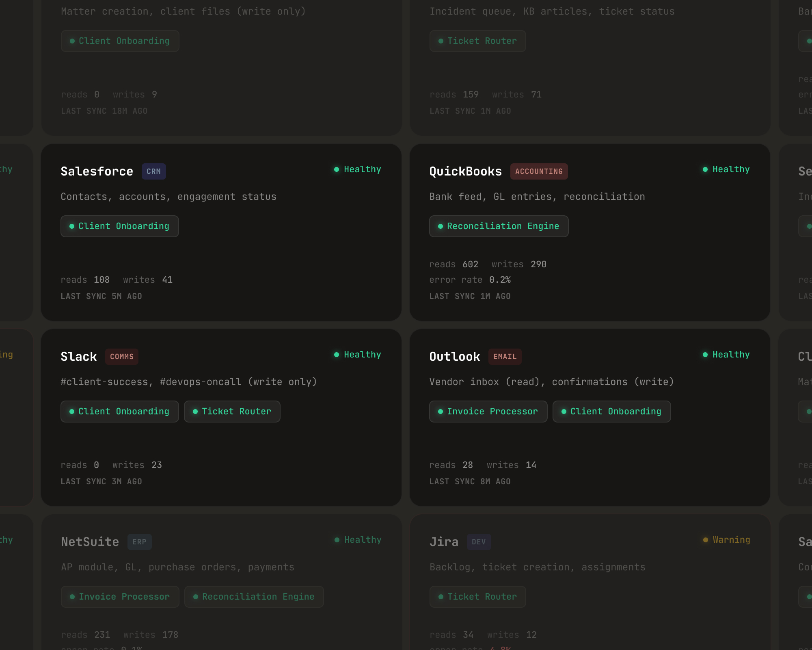Click 'reads 28' on Outlook card
Screen dimensions: 812x650
(x=451, y=465)
